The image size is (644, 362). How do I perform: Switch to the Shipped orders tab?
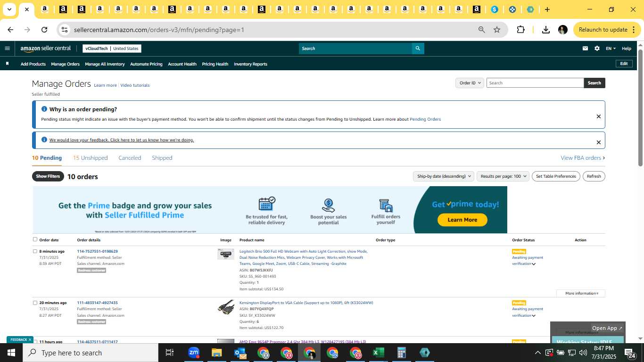coord(162,158)
